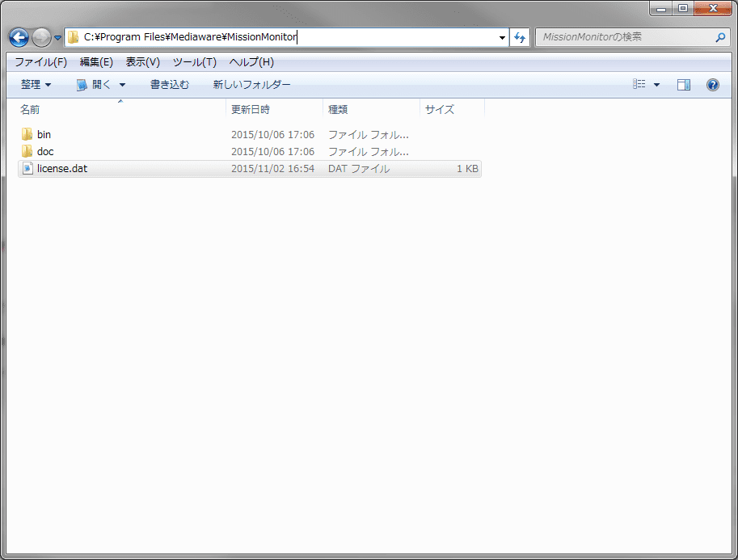Click the MissionMonitor search input field
This screenshot has height=560, width=738.
tap(625, 37)
